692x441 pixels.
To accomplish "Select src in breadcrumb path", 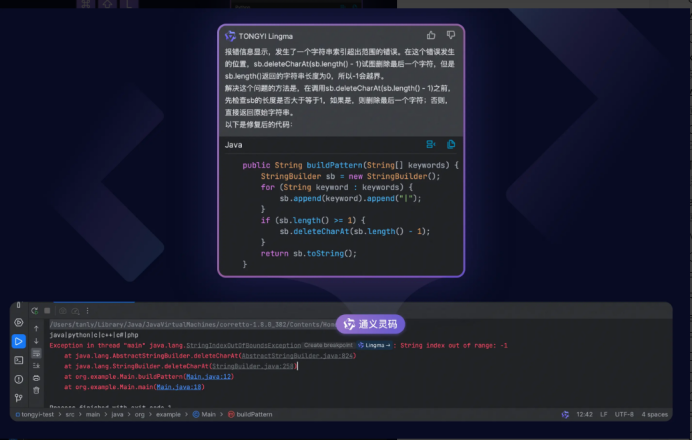I will click(x=70, y=415).
